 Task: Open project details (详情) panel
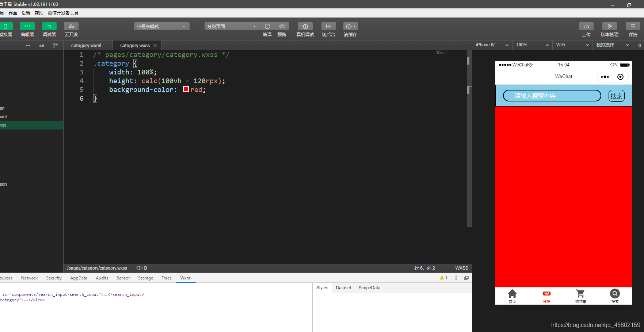click(633, 26)
